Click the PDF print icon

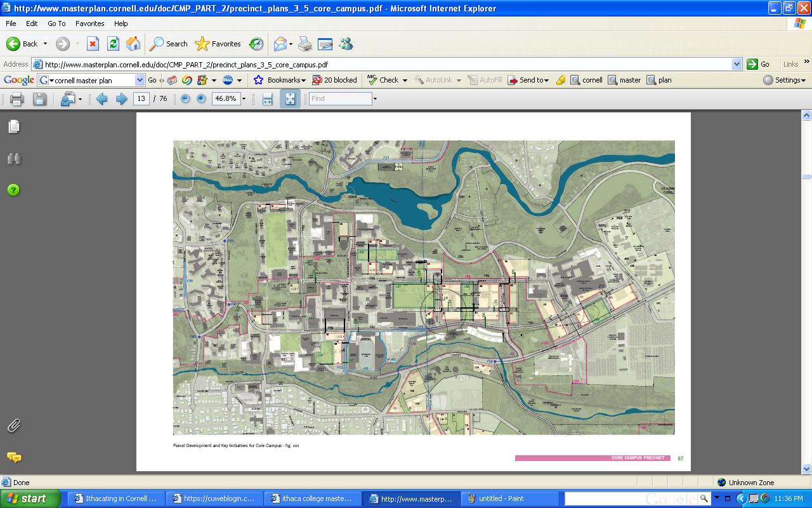17,99
